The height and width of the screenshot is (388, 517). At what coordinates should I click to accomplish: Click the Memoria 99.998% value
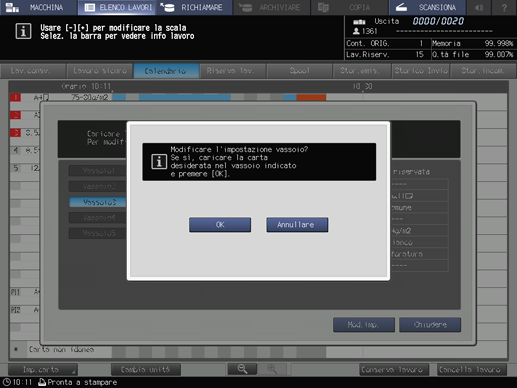(x=499, y=43)
